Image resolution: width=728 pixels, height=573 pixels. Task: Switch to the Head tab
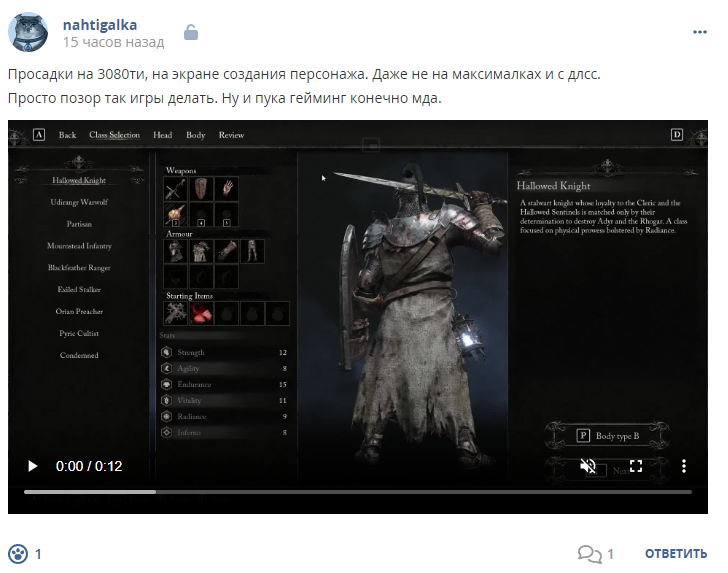162,135
